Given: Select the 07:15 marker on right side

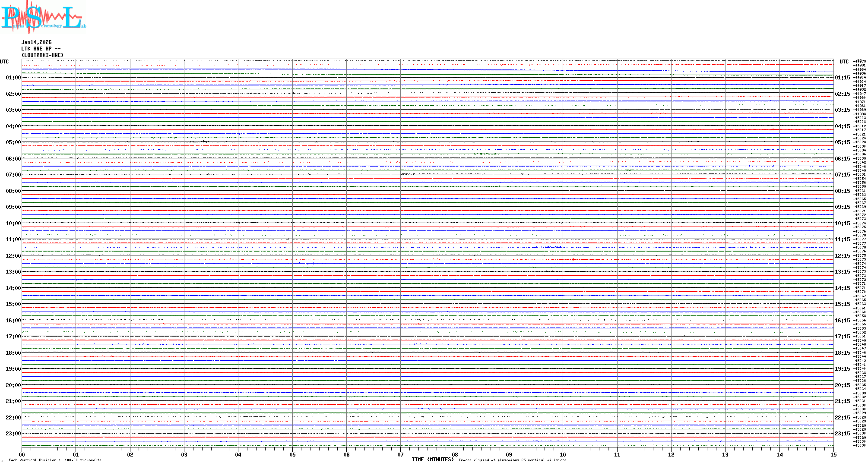Looking at the screenshot, I should click(842, 175).
